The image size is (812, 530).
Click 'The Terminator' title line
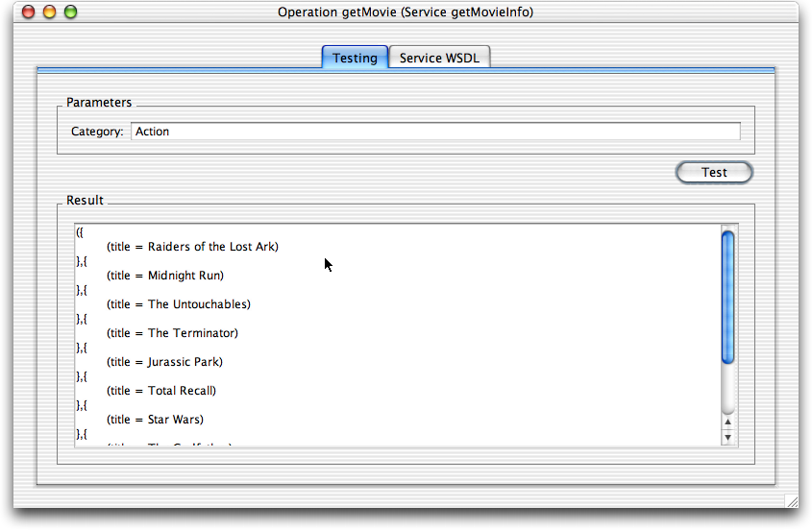pyautogui.click(x=172, y=333)
